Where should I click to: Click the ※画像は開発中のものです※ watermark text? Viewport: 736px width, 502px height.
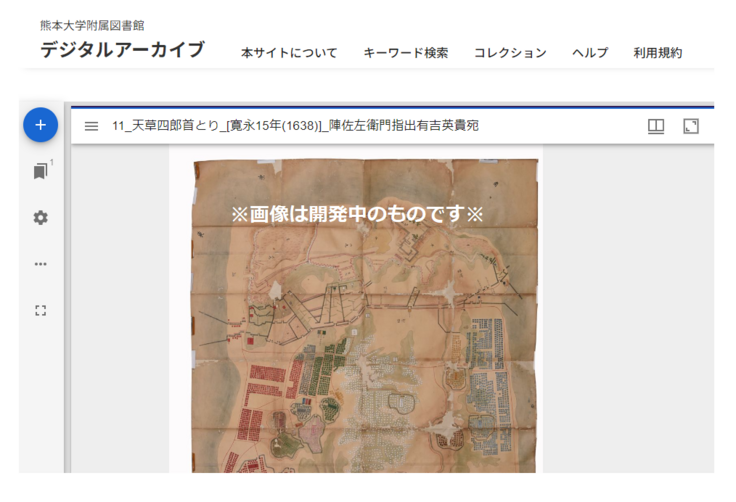[357, 214]
